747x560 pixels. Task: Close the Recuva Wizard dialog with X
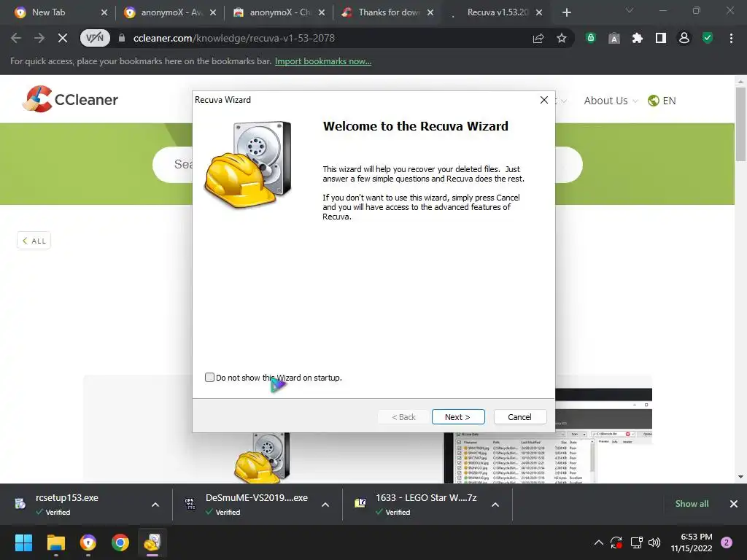[x=544, y=99]
